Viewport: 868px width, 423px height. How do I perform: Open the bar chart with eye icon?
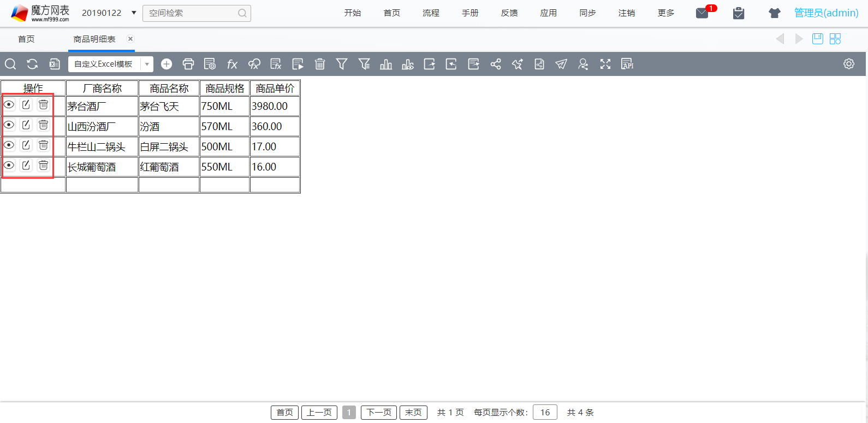(x=408, y=64)
